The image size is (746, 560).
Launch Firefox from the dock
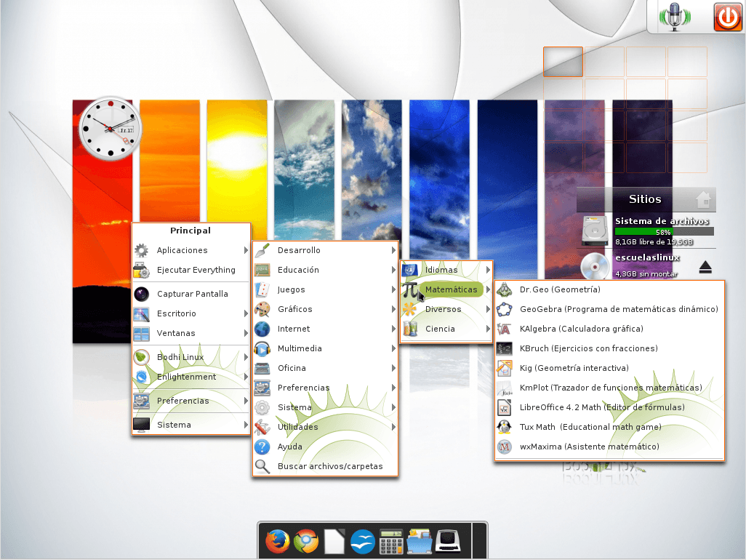point(277,541)
